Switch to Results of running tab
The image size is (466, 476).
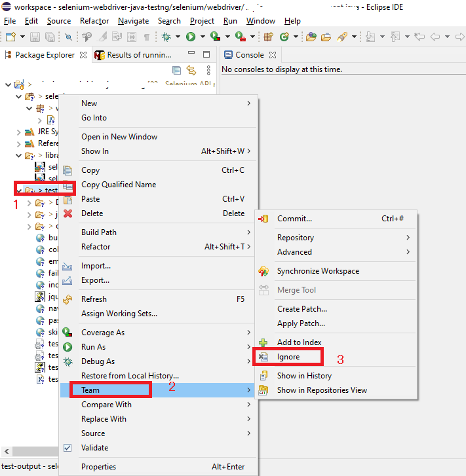tap(133, 55)
